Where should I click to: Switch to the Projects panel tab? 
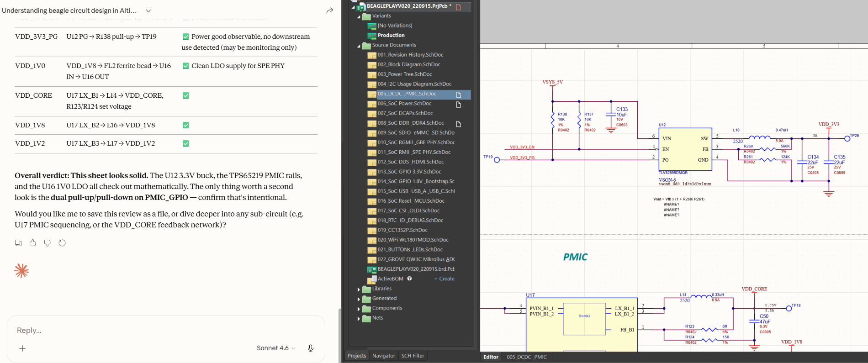pyautogui.click(x=357, y=356)
